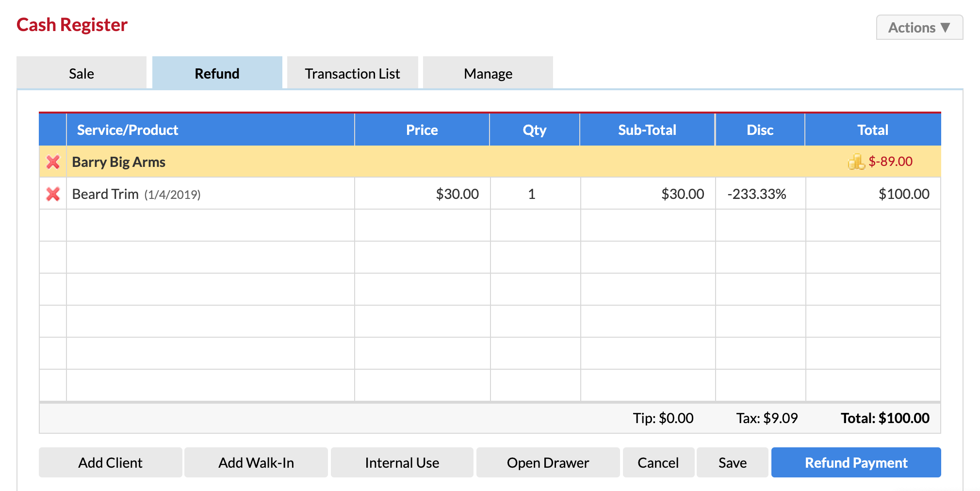Image resolution: width=980 pixels, height=491 pixels.
Task: Open the Manage tab
Action: click(x=488, y=73)
